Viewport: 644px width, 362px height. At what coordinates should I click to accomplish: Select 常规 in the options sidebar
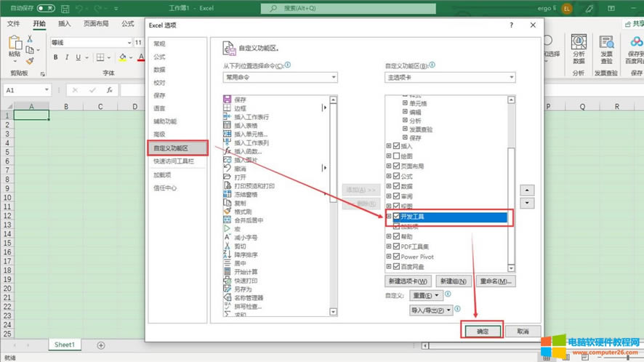click(159, 44)
